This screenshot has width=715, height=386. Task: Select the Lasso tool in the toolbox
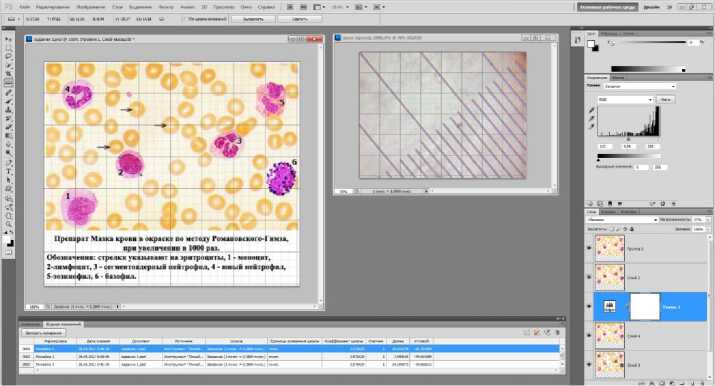9,57
